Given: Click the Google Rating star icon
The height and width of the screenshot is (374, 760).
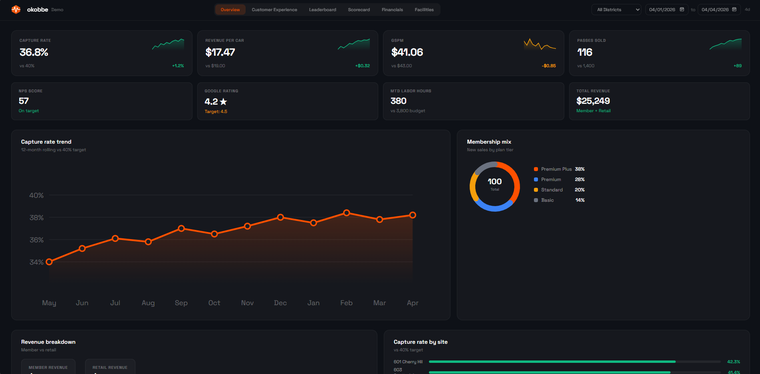Looking at the screenshot, I should pos(223,102).
